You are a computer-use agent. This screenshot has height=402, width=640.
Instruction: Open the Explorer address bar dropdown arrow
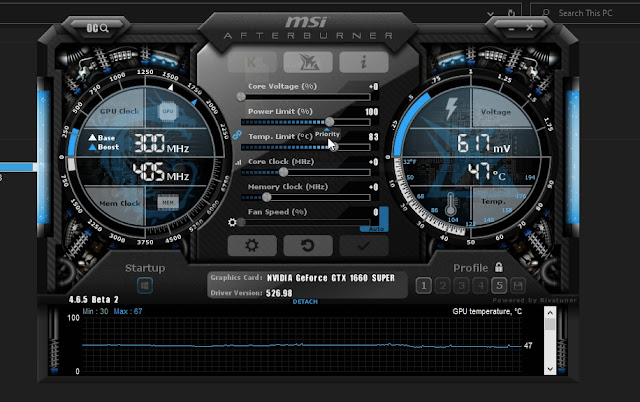point(490,14)
